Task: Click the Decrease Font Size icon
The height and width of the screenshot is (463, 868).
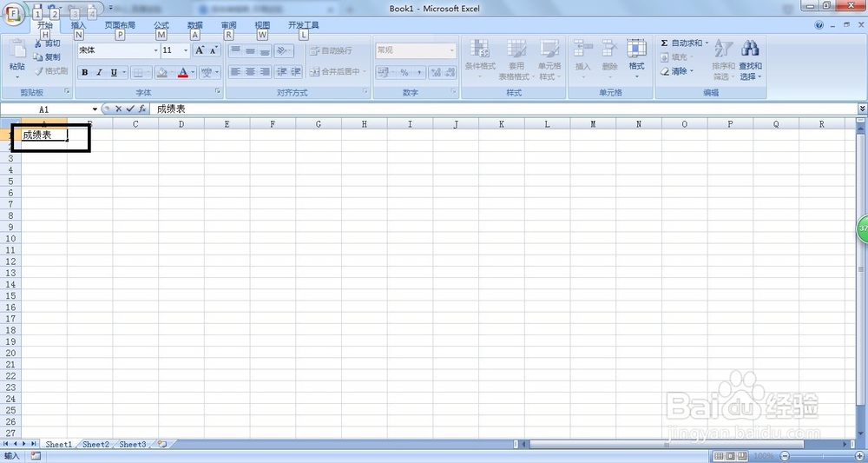Action: [x=214, y=50]
